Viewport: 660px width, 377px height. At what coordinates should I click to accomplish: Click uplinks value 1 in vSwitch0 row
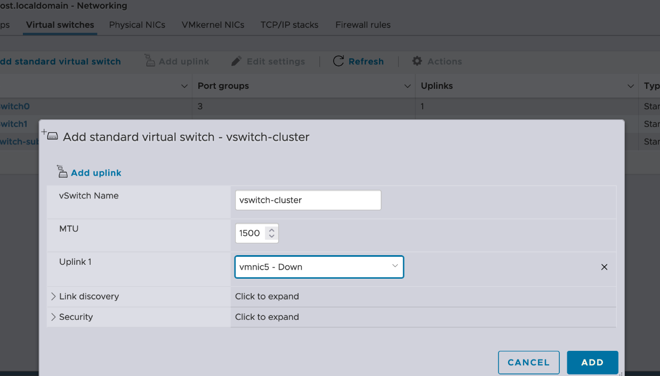422,106
